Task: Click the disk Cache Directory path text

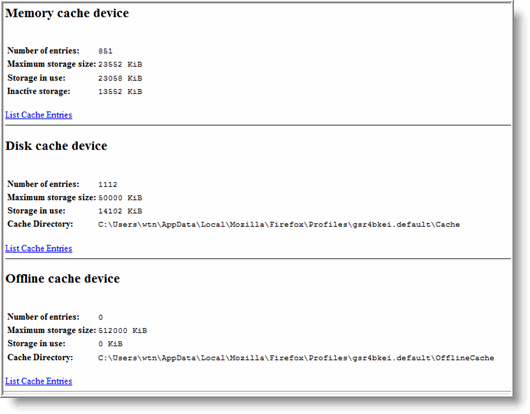Action: coord(279,224)
